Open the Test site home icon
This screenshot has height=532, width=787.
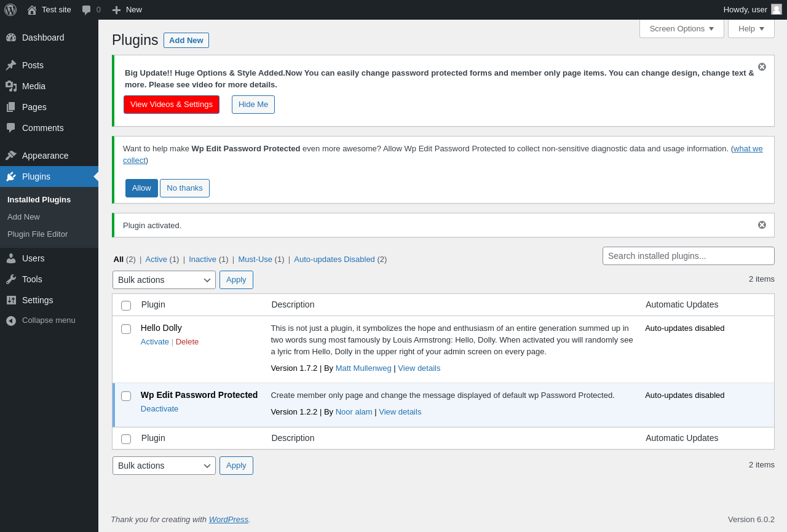point(32,10)
